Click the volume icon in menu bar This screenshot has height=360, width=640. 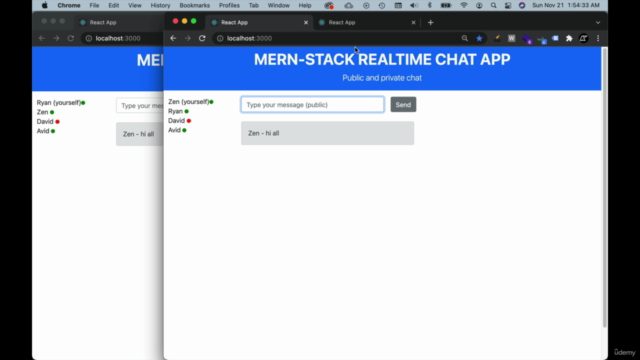pos(413,5)
